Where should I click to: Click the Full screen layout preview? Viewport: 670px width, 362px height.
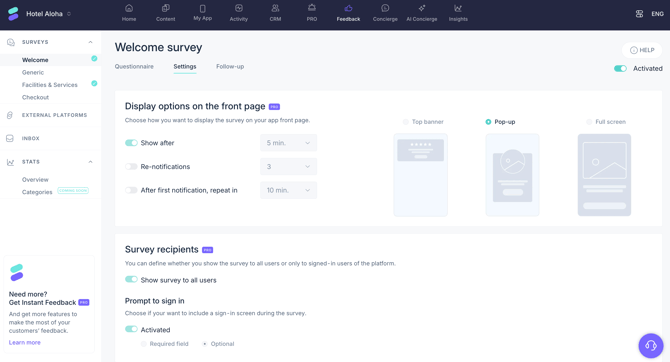pos(604,175)
